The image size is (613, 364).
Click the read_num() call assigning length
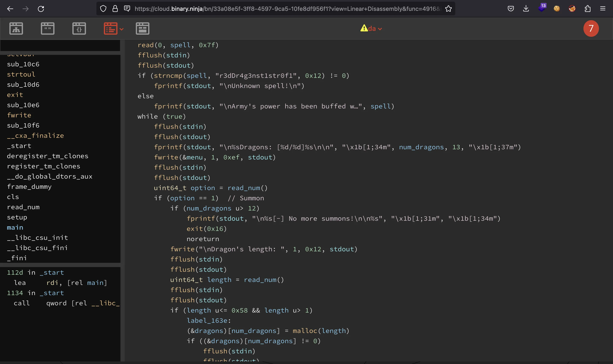264,280
